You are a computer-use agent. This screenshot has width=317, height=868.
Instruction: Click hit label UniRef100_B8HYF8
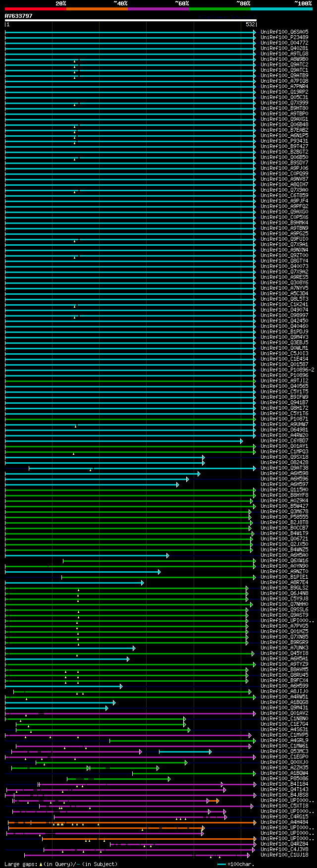pyautogui.click(x=284, y=495)
